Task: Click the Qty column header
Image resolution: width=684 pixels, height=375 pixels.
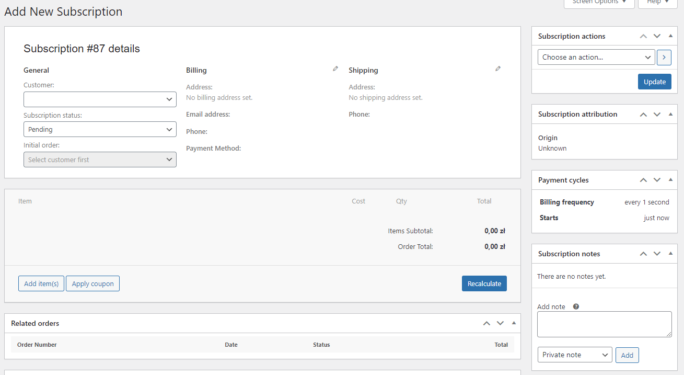Action: point(401,201)
